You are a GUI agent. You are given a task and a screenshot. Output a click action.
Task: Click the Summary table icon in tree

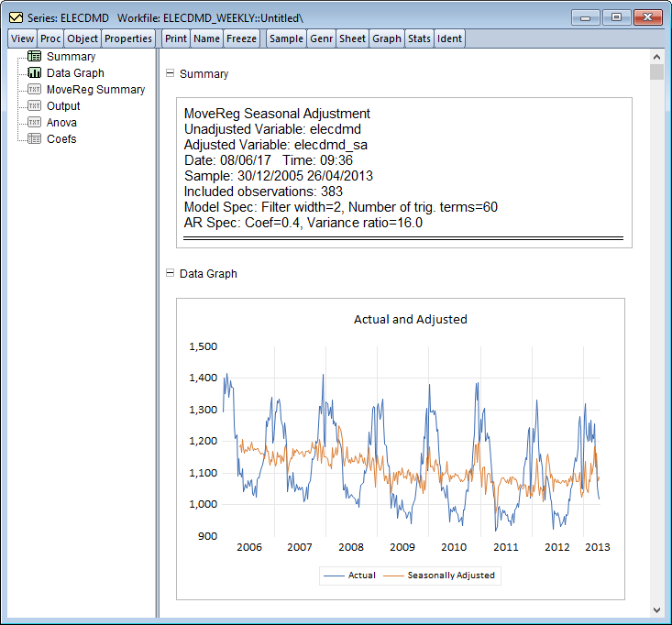34,56
